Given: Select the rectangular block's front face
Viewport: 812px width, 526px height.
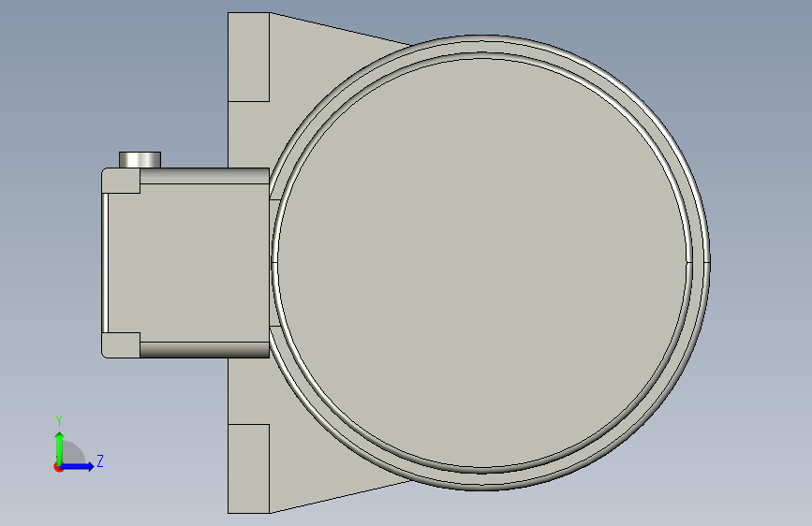Looking at the screenshot, I should 189,263.
